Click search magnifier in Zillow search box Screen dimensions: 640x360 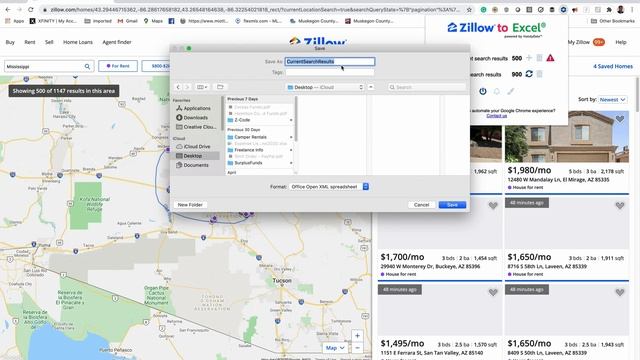tap(87, 66)
